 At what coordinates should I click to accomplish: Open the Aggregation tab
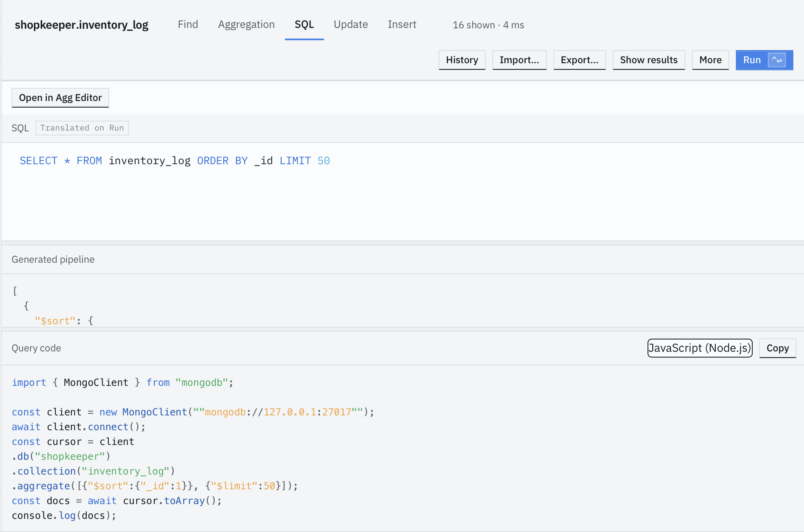[246, 25]
